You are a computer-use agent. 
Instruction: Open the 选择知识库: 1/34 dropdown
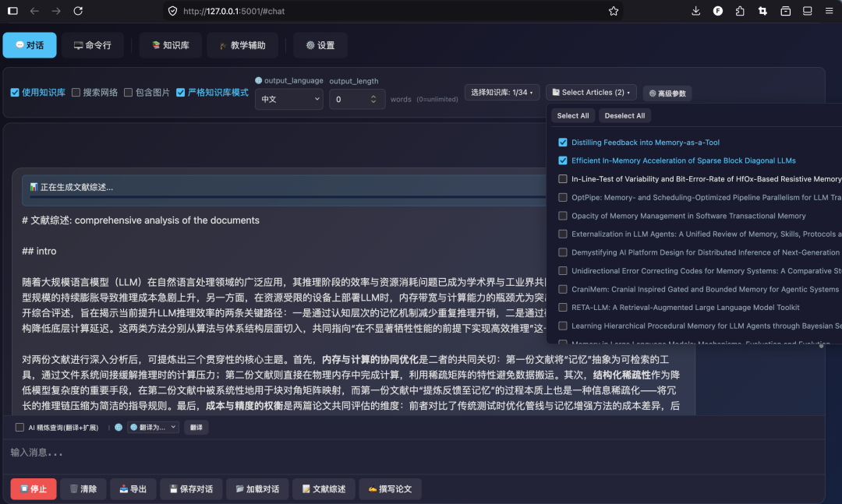tap(502, 93)
